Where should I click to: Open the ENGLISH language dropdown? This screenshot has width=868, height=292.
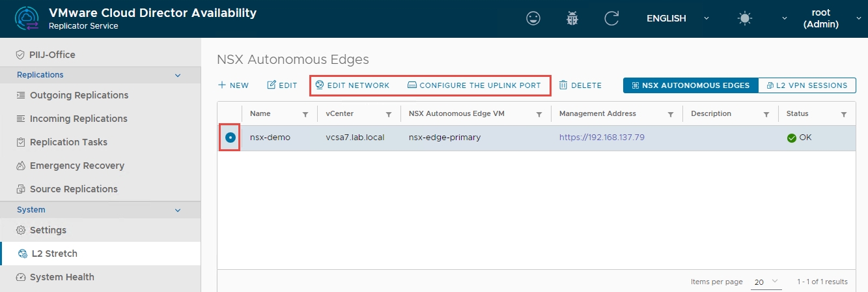pos(677,18)
